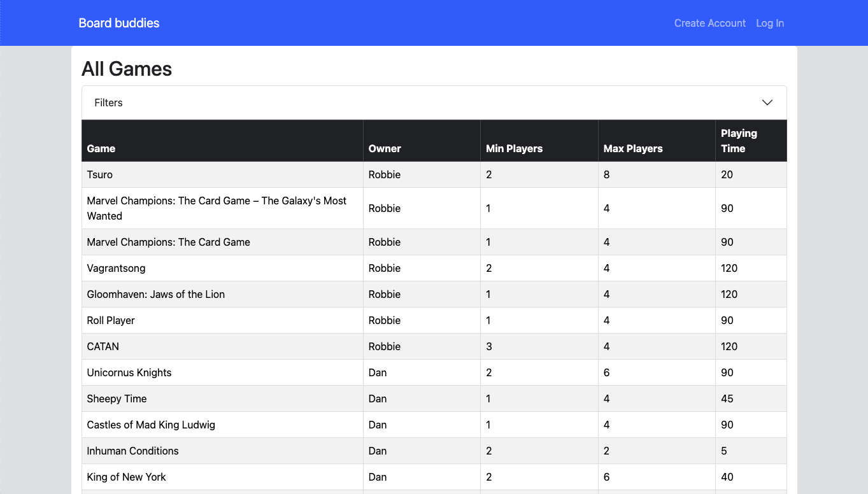Image resolution: width=868 pixels, height=494 pixels.
Task: Click playing time 90 for Roll Player
Action: click(727, 320)
